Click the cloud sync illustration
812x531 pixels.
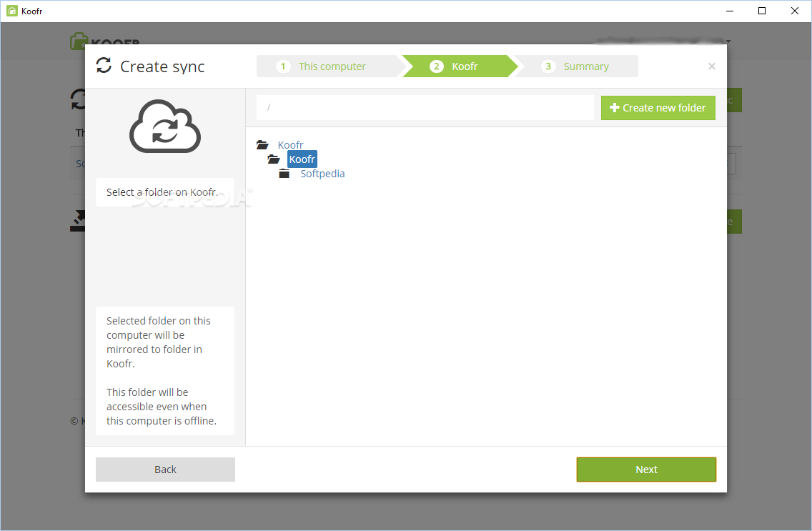point(165,126)
